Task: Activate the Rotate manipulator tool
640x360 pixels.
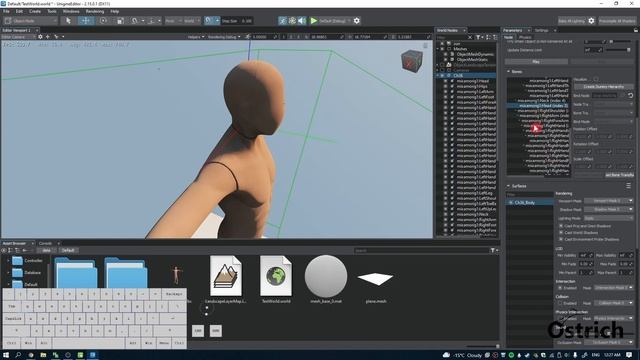Action: pyautogui.click(x=103, y=21)
